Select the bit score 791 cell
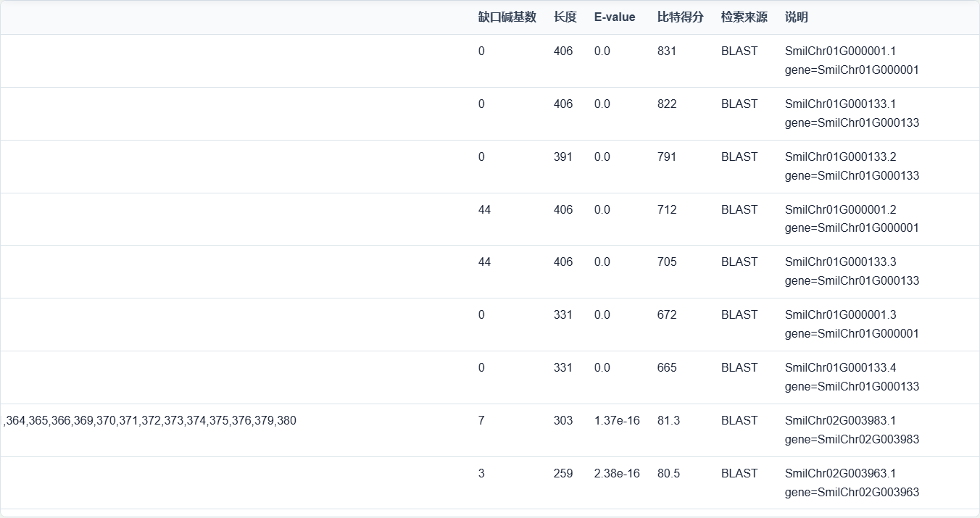 [667, 157]
